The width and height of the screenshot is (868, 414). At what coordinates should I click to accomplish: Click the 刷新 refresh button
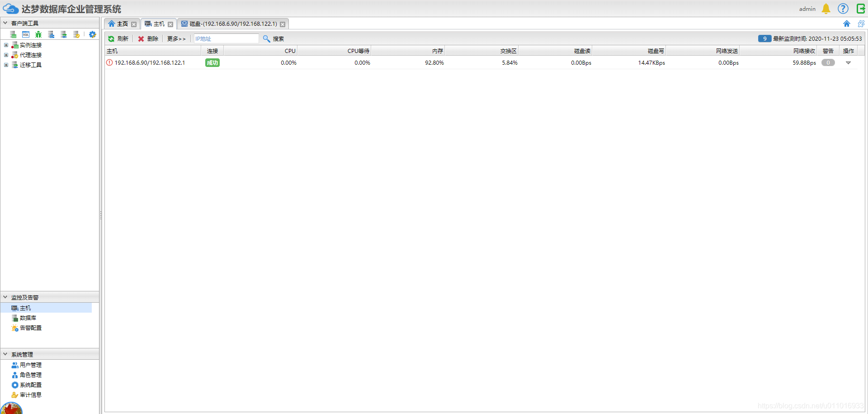tap(118, 39)
